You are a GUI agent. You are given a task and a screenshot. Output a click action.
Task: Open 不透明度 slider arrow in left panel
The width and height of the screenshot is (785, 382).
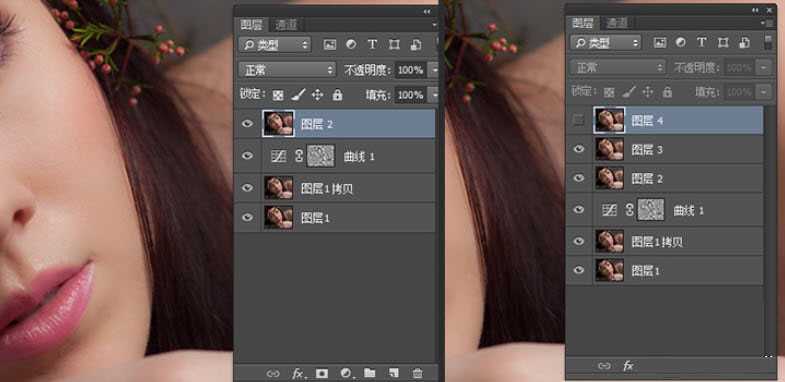pos(434,70)
